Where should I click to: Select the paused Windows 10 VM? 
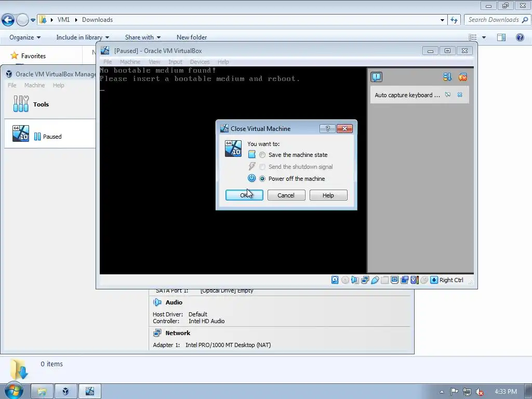(50, 134)
